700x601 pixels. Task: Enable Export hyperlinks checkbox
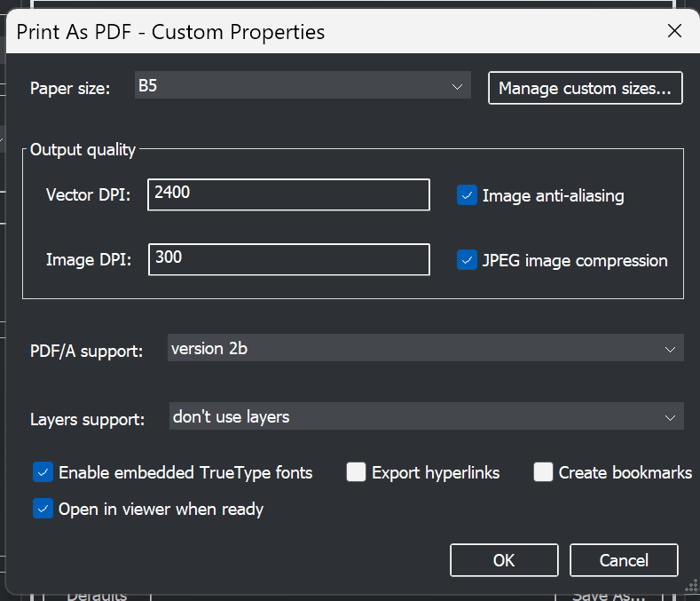tap(357, 472)
